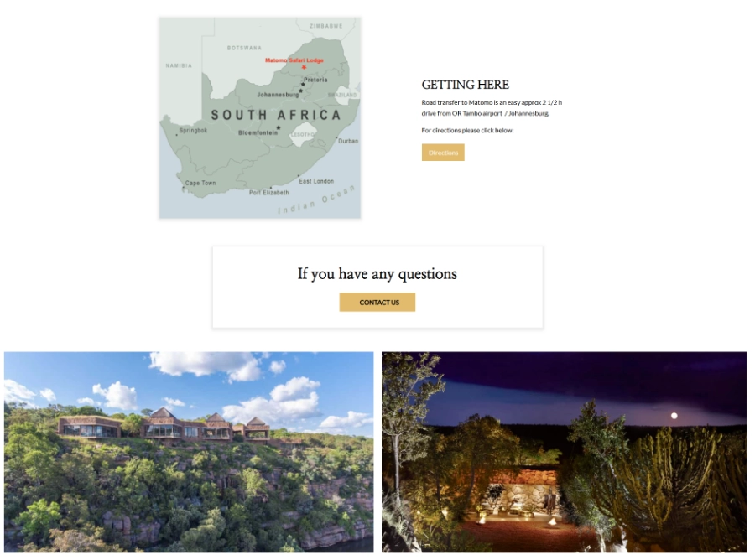Select the Port Elizabeth label
Screen dimensions: 755x560
(268, 193)
